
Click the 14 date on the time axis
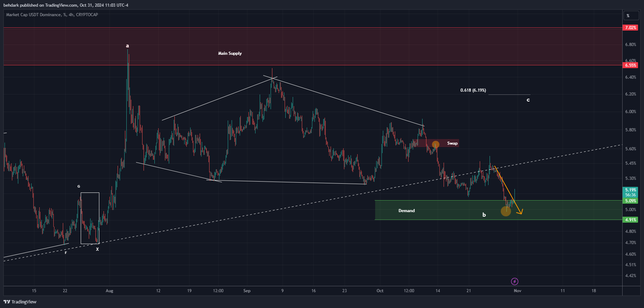pos(438,291)
